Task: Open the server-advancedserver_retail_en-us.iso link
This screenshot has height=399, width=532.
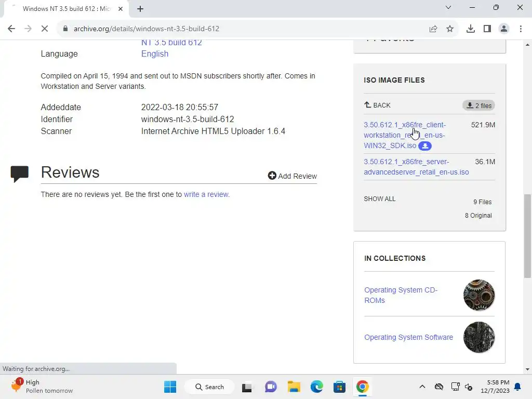Action: [x=416, y=167]
